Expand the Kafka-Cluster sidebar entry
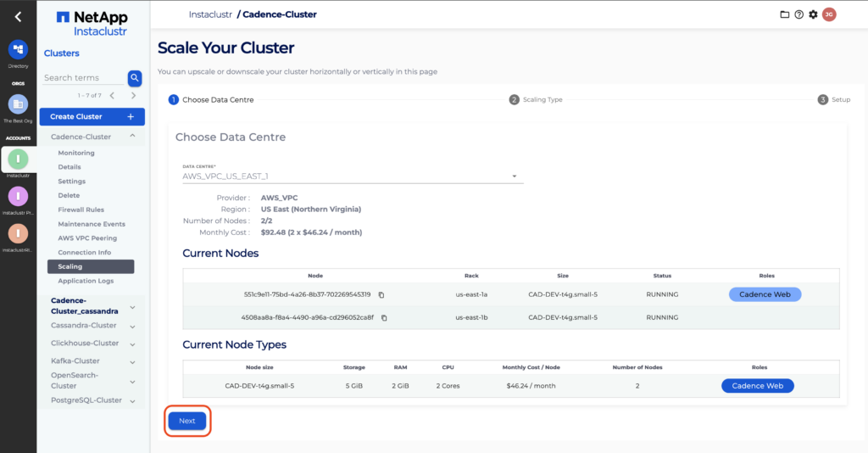Screen dimensions: 868x453 (132, 361)
